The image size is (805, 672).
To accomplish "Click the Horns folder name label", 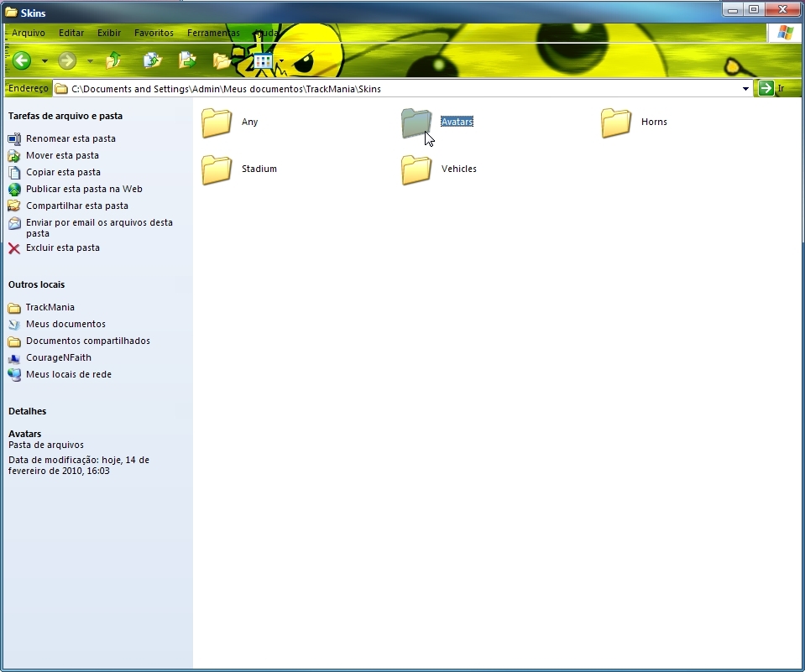I will tap(654, 122).
